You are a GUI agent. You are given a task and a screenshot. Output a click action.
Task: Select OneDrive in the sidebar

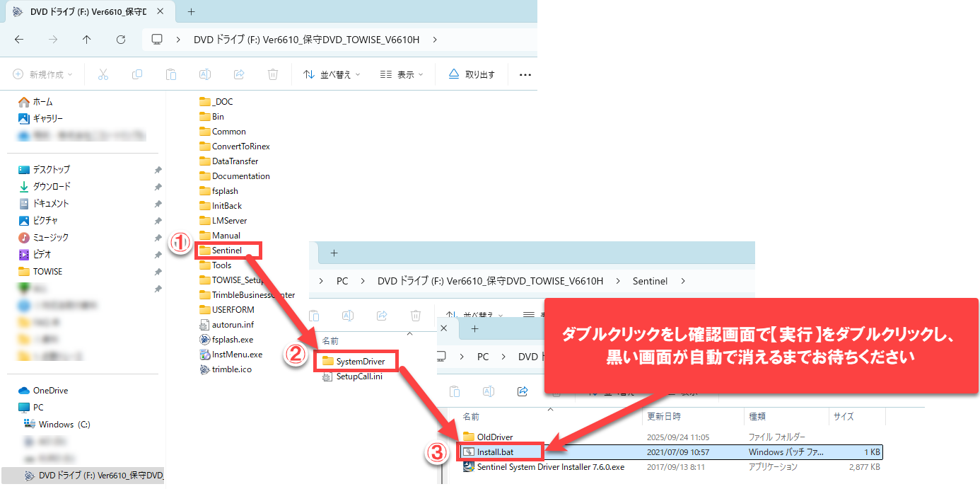(x=50, y=391)
